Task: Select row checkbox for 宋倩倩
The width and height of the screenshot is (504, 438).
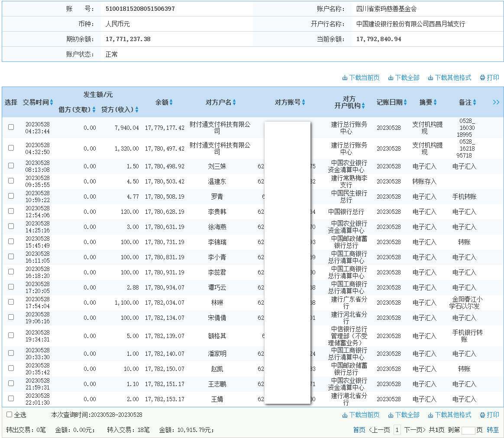Action: coord(11,317)
